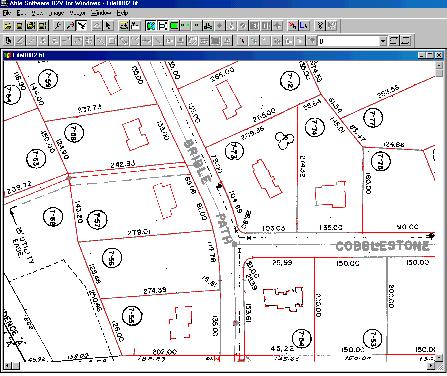Click the two green dots icon
The image size is (447, 376).
(x=185, y=26)
